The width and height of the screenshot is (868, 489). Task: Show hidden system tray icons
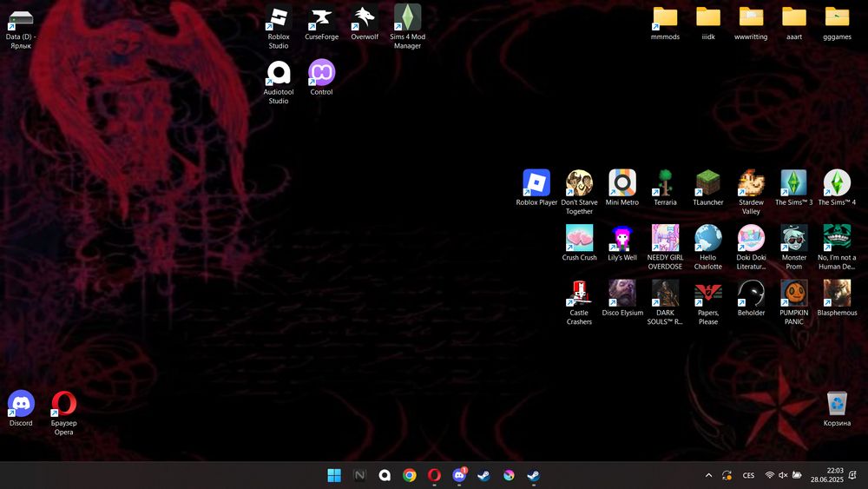(708, 475)
